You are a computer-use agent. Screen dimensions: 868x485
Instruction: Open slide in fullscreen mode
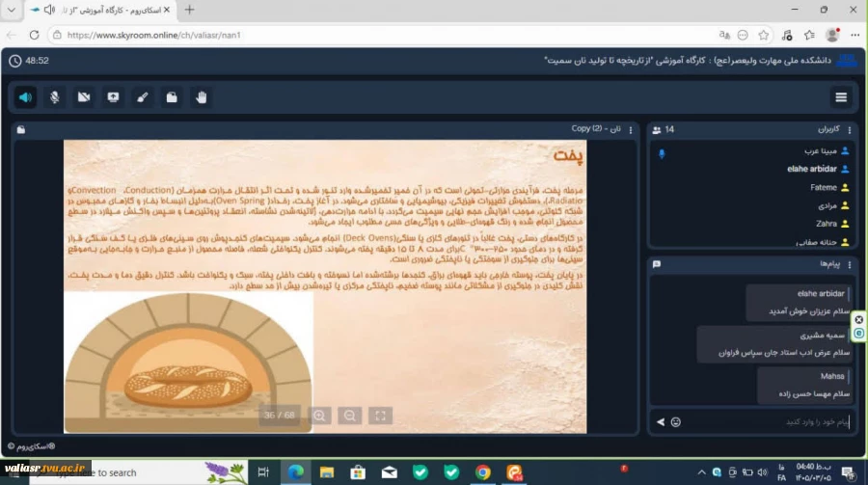tap(380, 416)
